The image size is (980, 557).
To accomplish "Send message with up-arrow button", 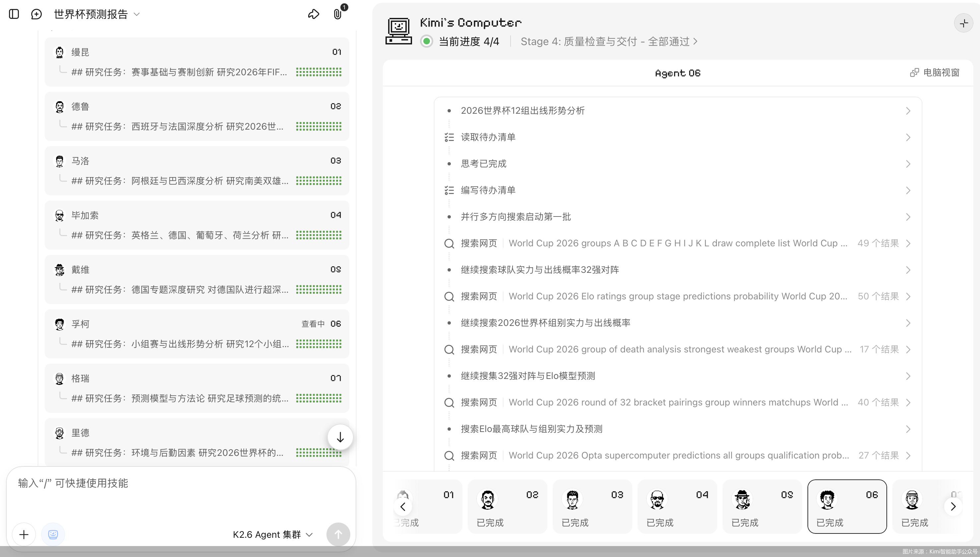I will coord(338,534).
